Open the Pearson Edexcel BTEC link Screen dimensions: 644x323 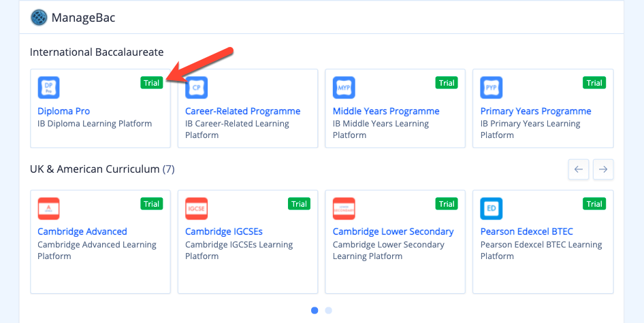tap(526, 231)
